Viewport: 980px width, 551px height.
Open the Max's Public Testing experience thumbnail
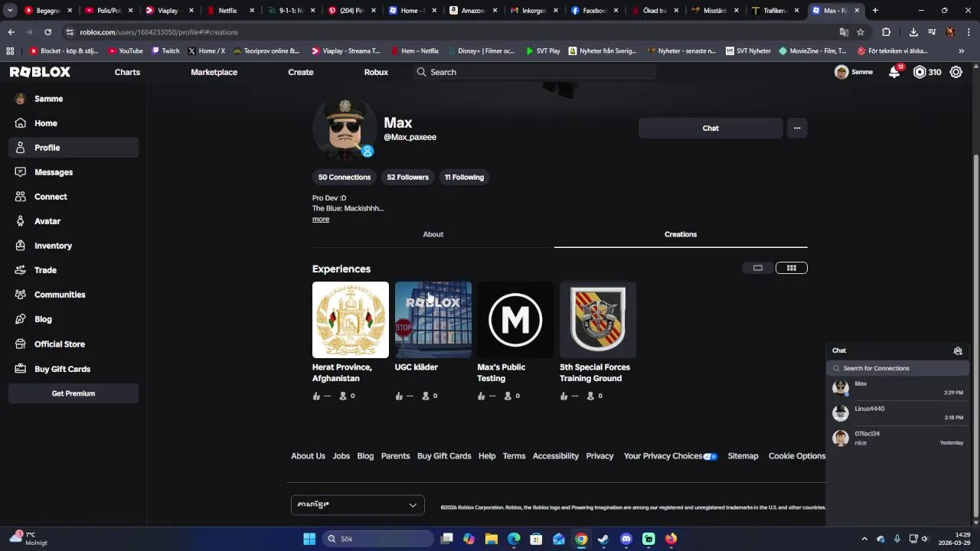tap(515, 320)
